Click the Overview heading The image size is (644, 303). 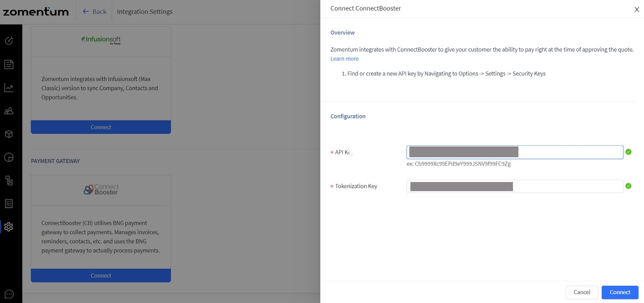(x=343, y=33)
